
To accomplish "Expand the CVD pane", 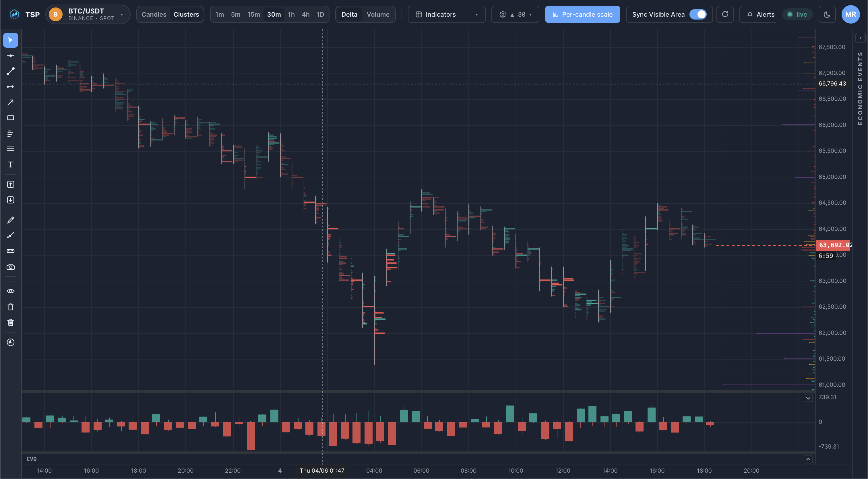I will pos(808,459).
